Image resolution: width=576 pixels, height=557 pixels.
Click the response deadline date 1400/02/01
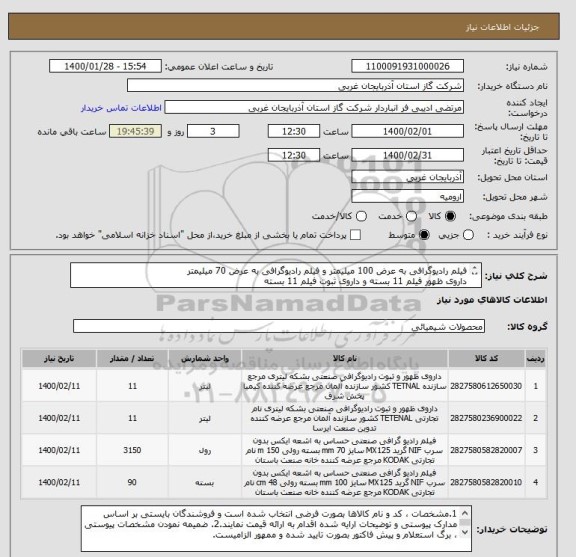[407, 131]
